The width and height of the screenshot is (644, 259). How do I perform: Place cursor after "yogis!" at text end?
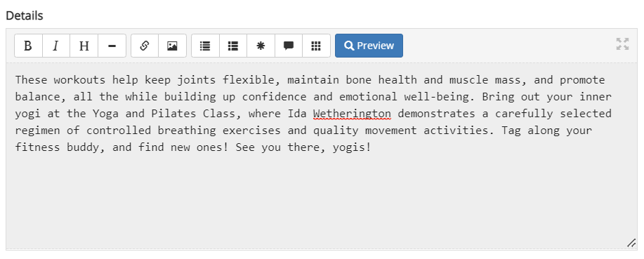(x=372, y=147)
